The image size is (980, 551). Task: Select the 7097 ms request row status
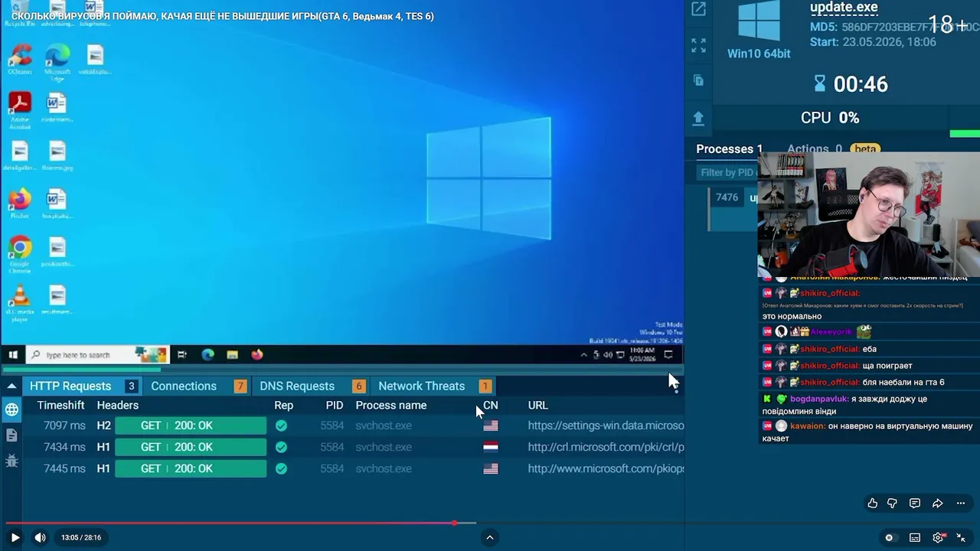point(191,425)
